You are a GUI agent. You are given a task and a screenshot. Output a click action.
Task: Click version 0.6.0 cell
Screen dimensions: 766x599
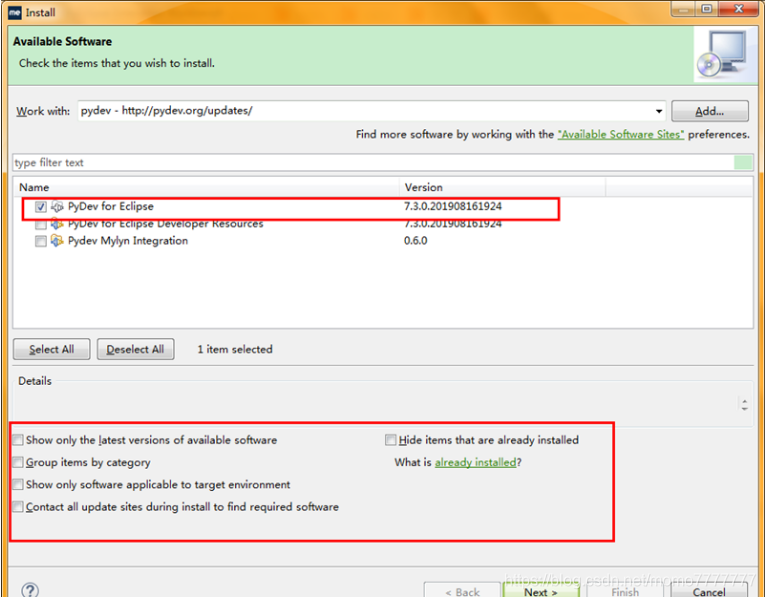click(x=416, y=241)
